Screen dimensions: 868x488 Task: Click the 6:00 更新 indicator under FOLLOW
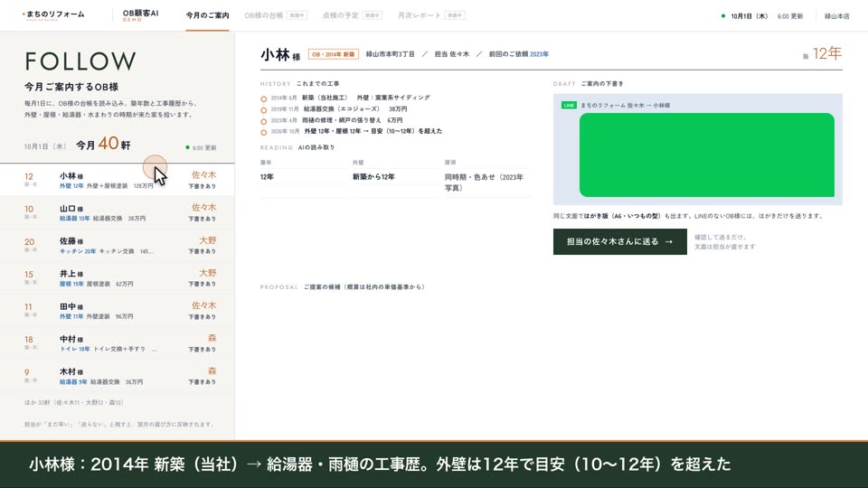pyautogui.click(x=201, y=147)
